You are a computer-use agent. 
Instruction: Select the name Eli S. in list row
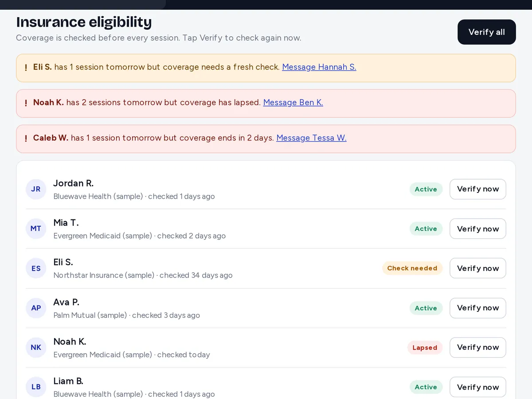click(x=63, y=262)
